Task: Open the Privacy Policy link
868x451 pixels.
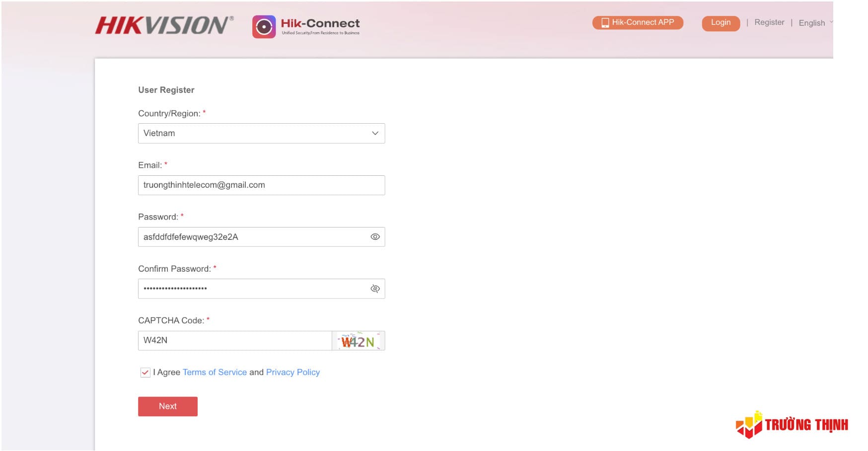Action: [292, 373]
